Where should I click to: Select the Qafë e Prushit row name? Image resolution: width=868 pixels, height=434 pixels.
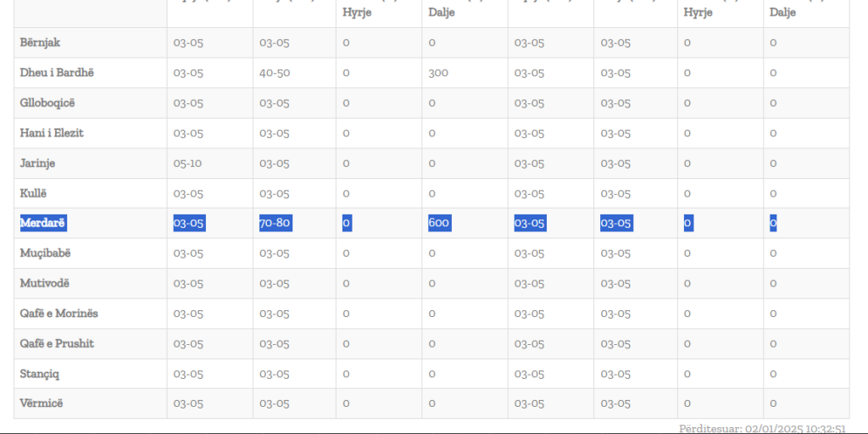click(57, 343)
